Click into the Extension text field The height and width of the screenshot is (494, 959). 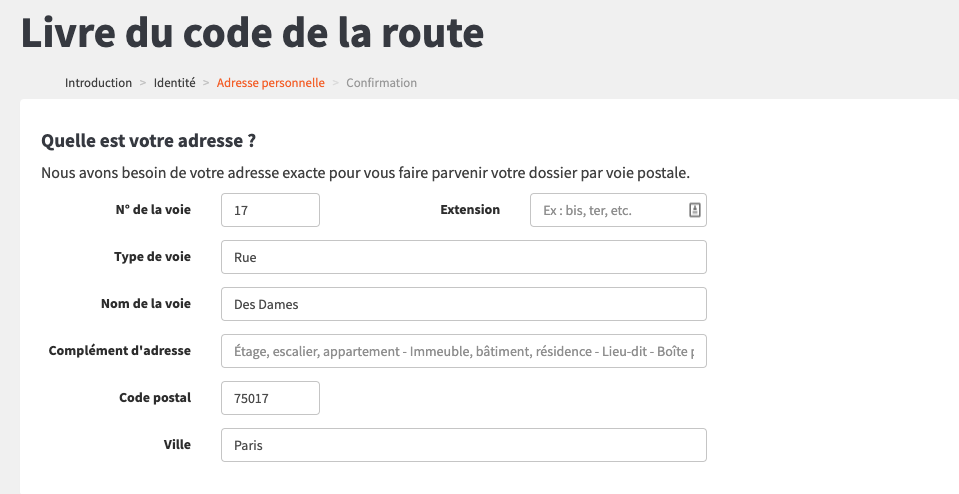[608, 210]
